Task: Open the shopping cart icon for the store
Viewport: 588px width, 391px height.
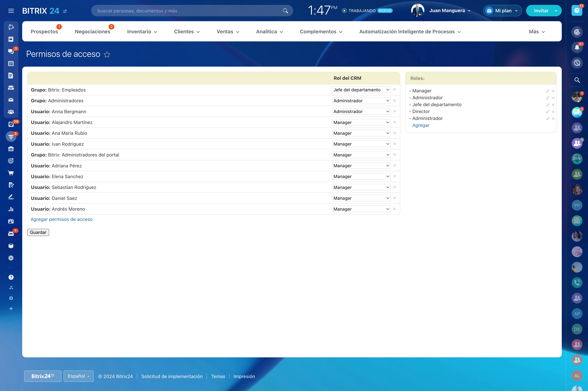Action: [11, 173]
